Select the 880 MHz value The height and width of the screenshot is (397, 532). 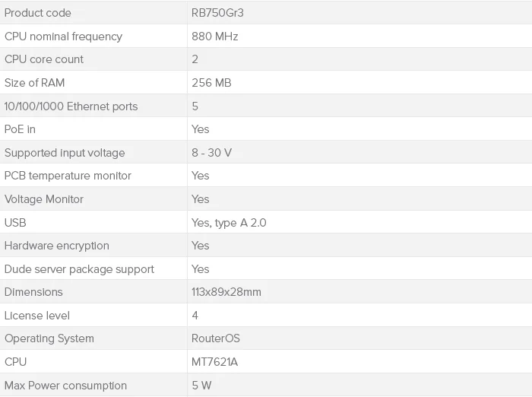216,37
